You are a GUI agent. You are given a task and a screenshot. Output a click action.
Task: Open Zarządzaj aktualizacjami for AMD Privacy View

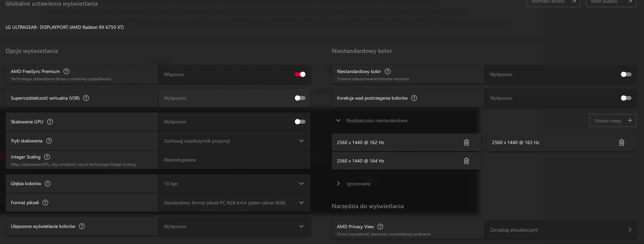pyautogui.click(x=560, y=230)
